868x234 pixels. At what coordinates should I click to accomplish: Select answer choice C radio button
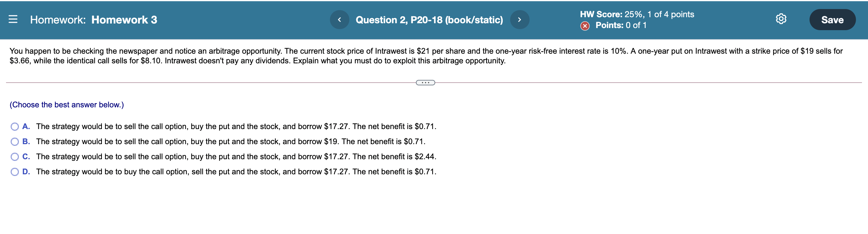tap(14, 157)
